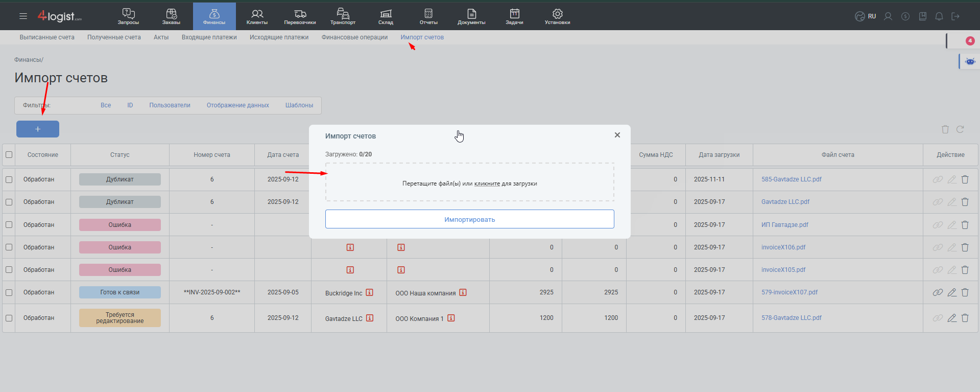Delete the 585-Gavtadze LLC.pdf row via trash icon
Viewport: 980px width, 392px height.
965,179
